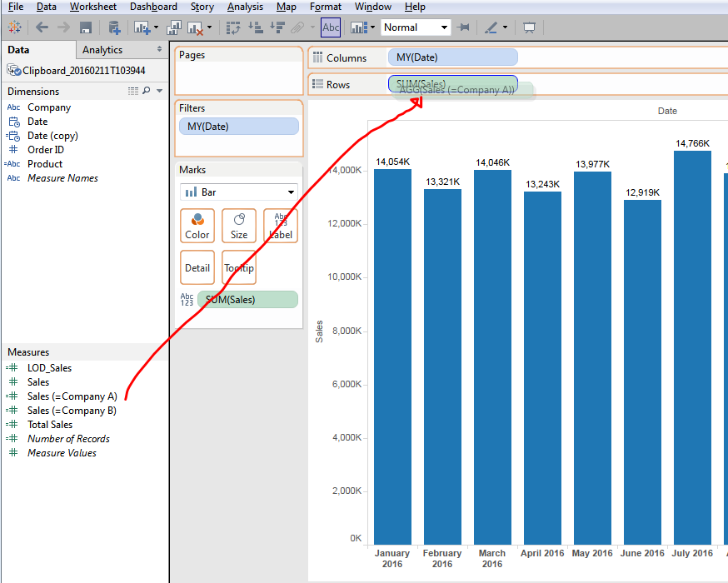Image resolution: width=728 pixels, height=583 pixels.
Task: Open the Bar mark type dropdown
Action: tap(239, 192)
